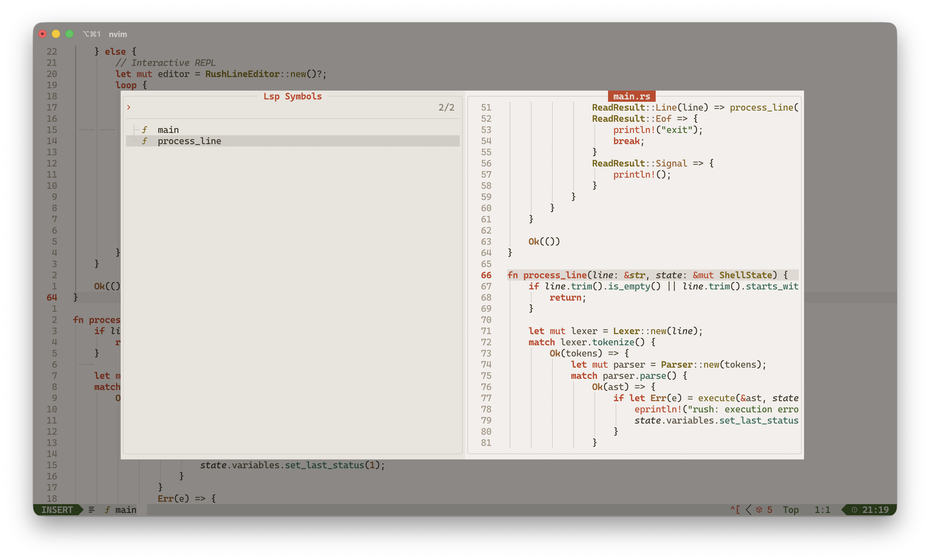Click the 'main' label in statusline
Screen dimensions: 930x560
click(126, 510)
